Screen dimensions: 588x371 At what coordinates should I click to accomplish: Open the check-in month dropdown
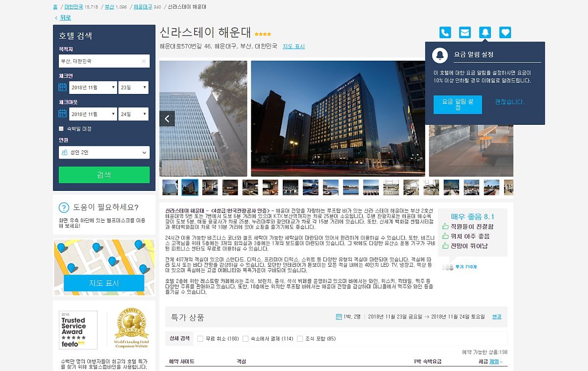[93, 87]
